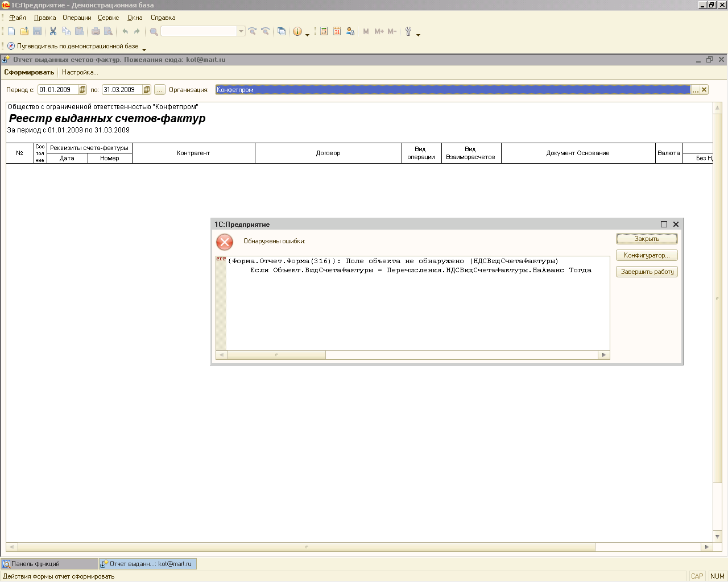Click the toolbar search input field
The width and height of the screenshot is (728, 582).
198,31
